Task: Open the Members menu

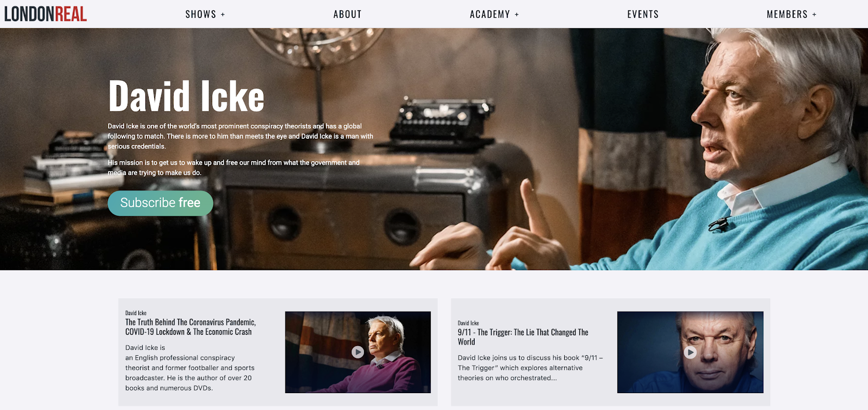Action: [x=787, y=14]
